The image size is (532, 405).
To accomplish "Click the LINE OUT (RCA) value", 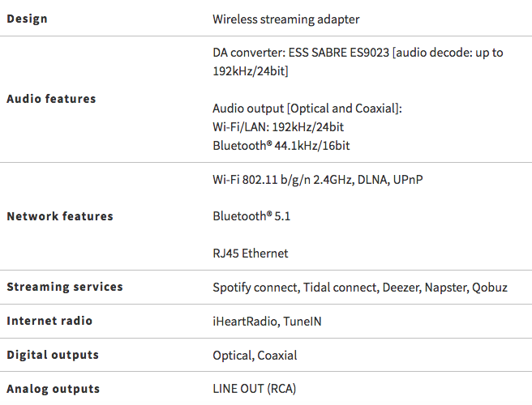I will pos(255,389).
